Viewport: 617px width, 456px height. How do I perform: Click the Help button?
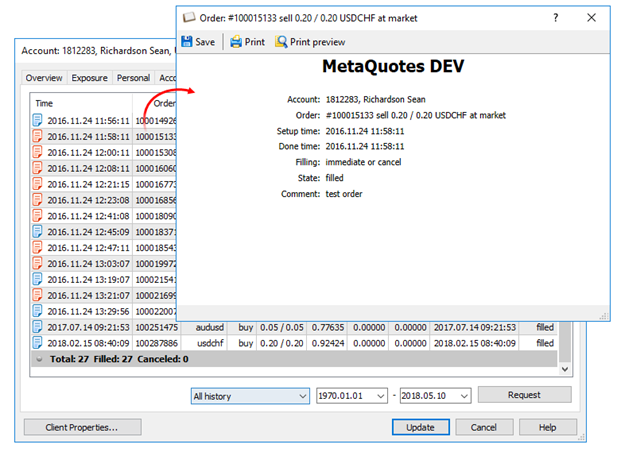548,427
